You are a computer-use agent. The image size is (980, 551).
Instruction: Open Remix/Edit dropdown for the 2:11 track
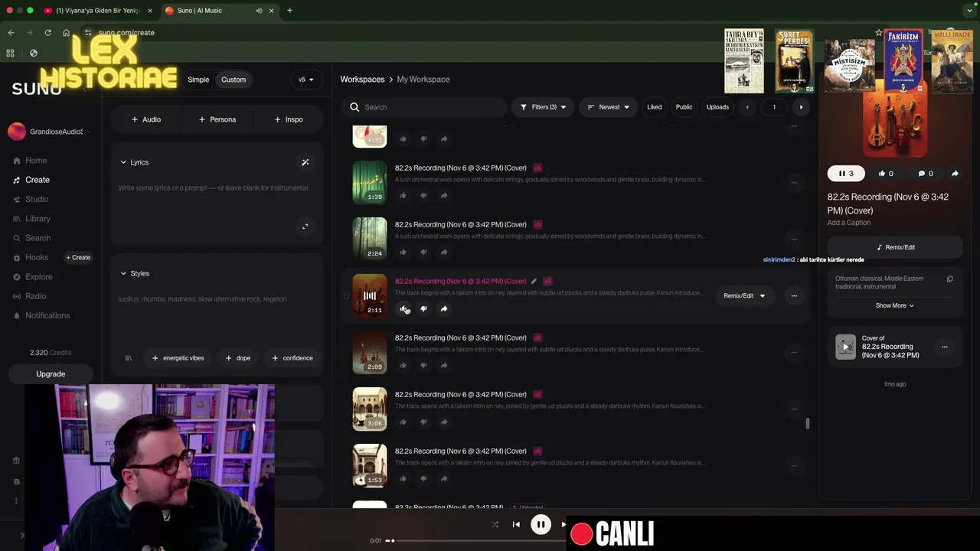click(x=744, y=295)
